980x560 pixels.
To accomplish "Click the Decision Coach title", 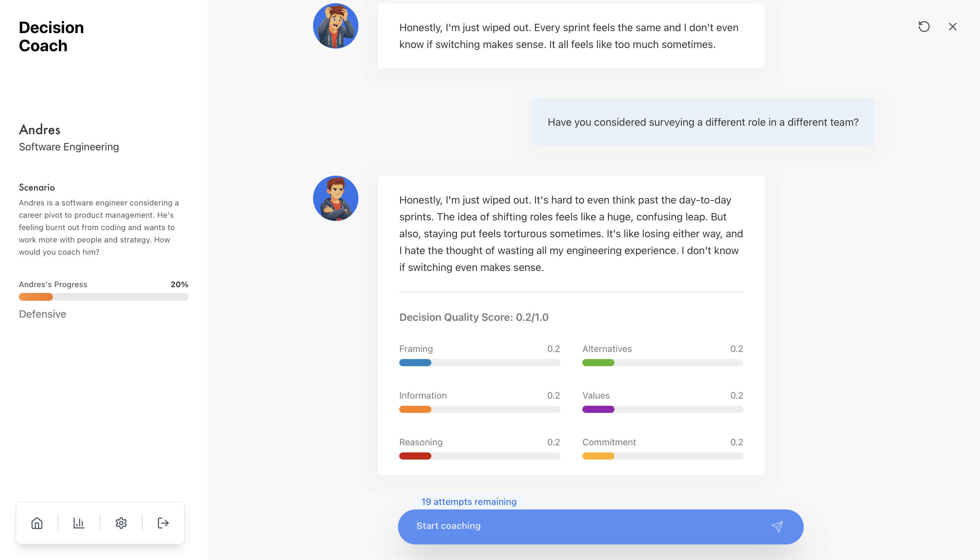I will click(51, 36).
